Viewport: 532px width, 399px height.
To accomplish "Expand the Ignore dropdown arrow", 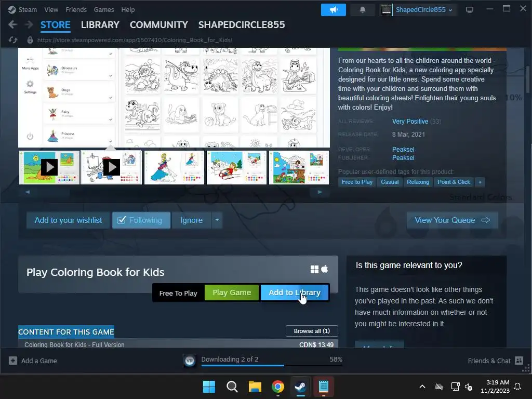I will pos(217,220).
